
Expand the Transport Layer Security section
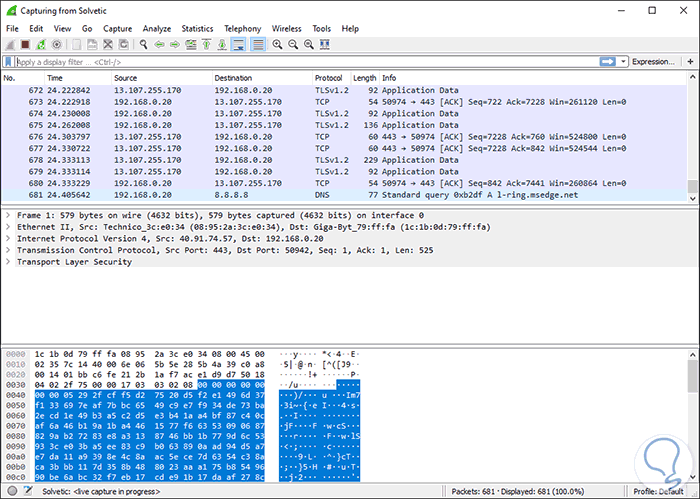[8, 262]
